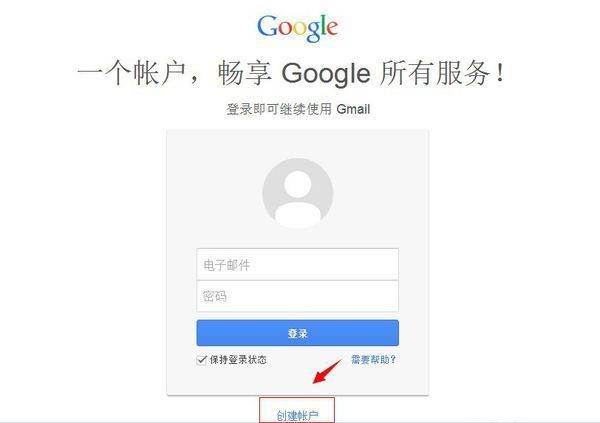600x423 pixels.
Task: Click the word Gmail in subtitle
Action: tap(353, 109)
